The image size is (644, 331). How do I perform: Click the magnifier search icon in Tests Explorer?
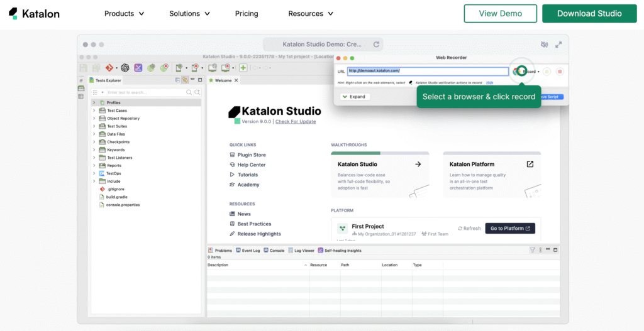(189, 92)
